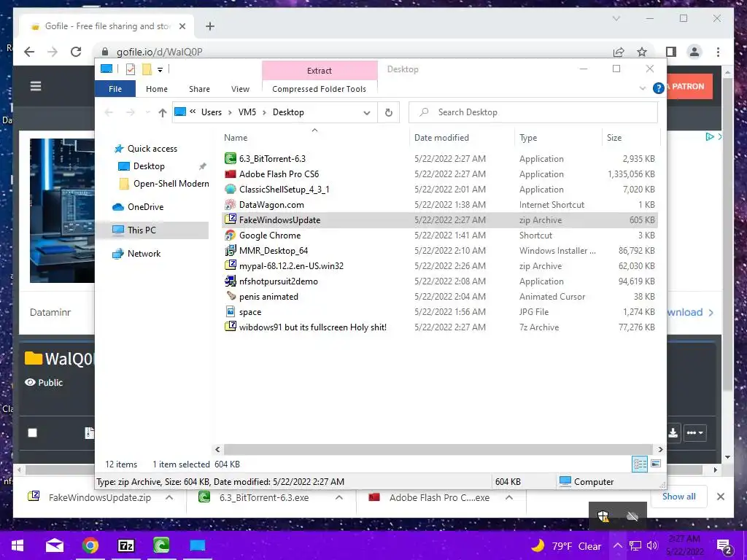
Task: Switch to Large icons view in Explorer
Action: click(x=656, y=464)
